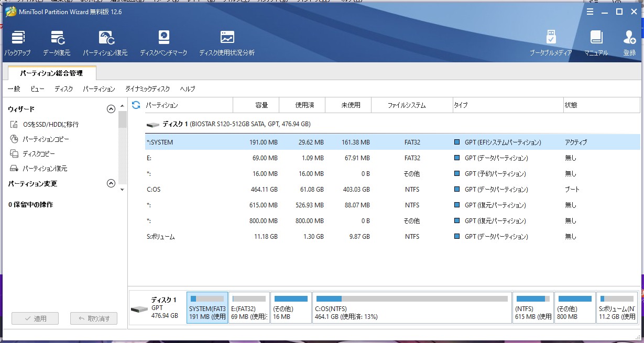The image size is (644, 343).
Task: Open the ディスク menu
Action: pos(63,89)
